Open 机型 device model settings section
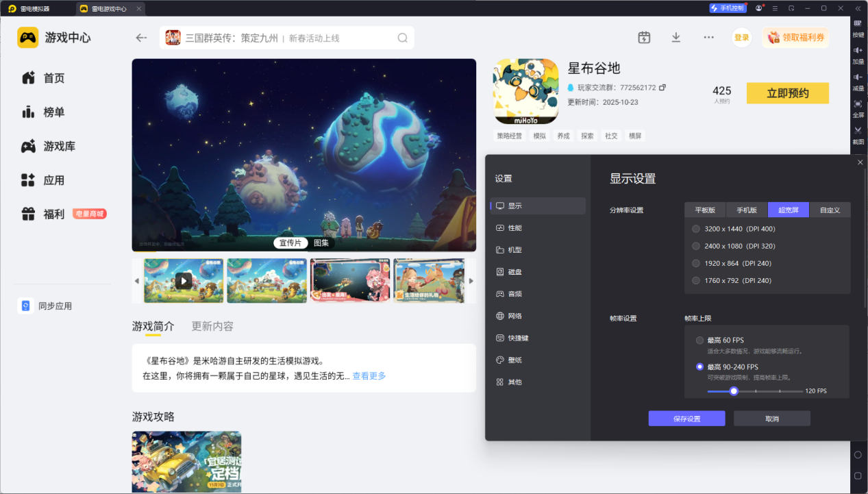This screenshot has height=494, width=868. pyautogui.click(x=538, y=250)
